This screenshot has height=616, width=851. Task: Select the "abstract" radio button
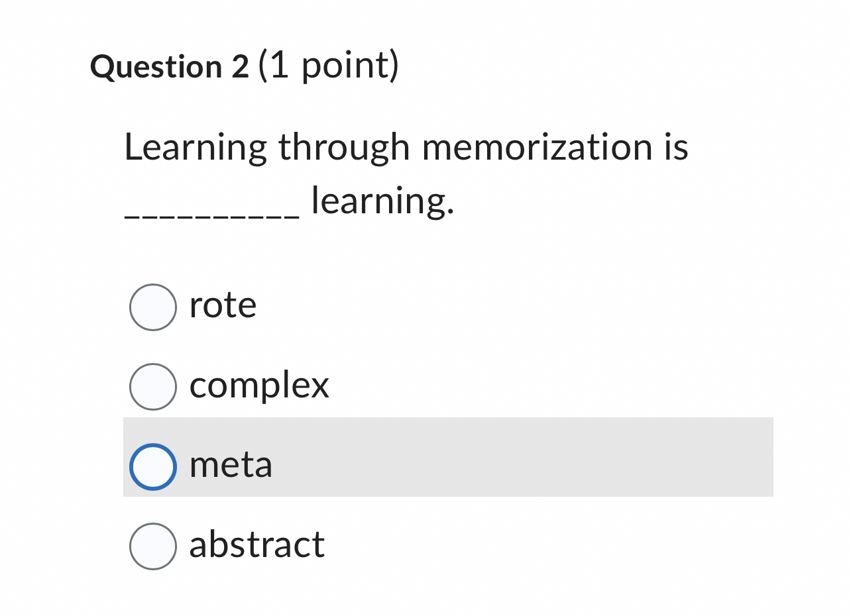[x=153, y=546]
